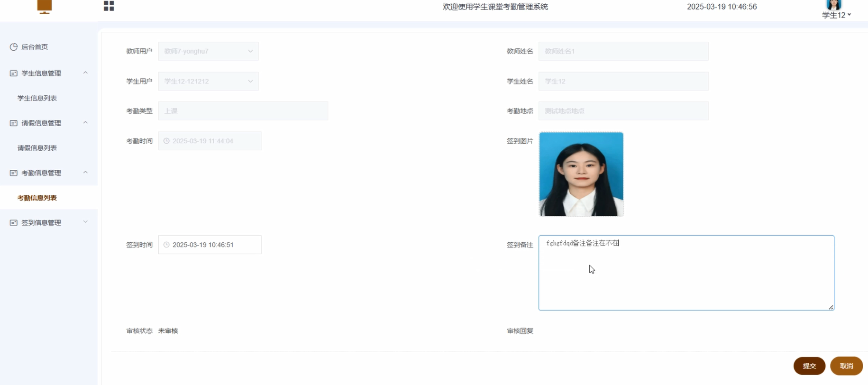Click the 审核回复 label
The height and width of the screenshot is (385, 868).
[x=520, y=331]
